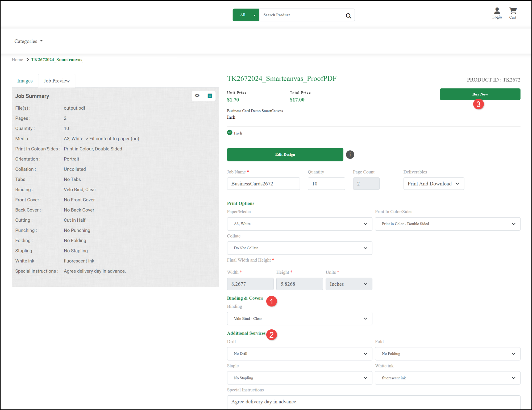The height and width of the screenshot is (410, 532).
Task: Click the info icon beside Edit Design
Action: [x=350, y=154]
